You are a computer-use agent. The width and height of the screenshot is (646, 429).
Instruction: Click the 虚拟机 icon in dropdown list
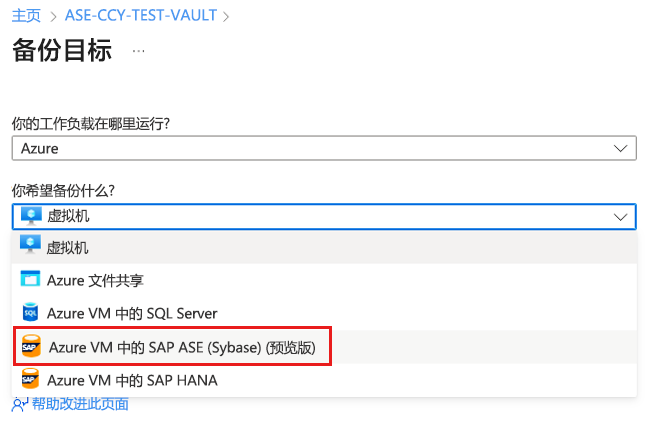pyautogui.click(x=30, y=246)
